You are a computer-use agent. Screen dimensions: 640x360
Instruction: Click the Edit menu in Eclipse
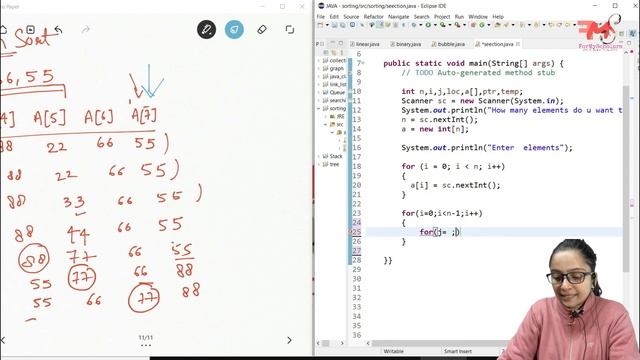334,17
